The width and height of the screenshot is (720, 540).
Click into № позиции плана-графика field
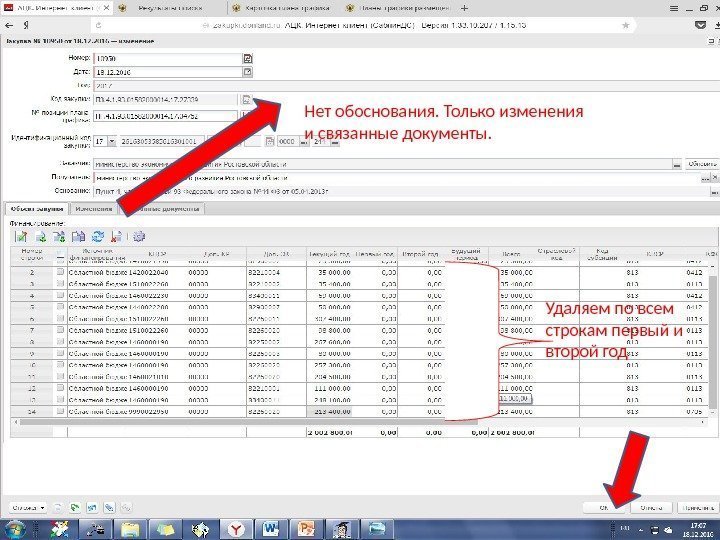[165, 116]
